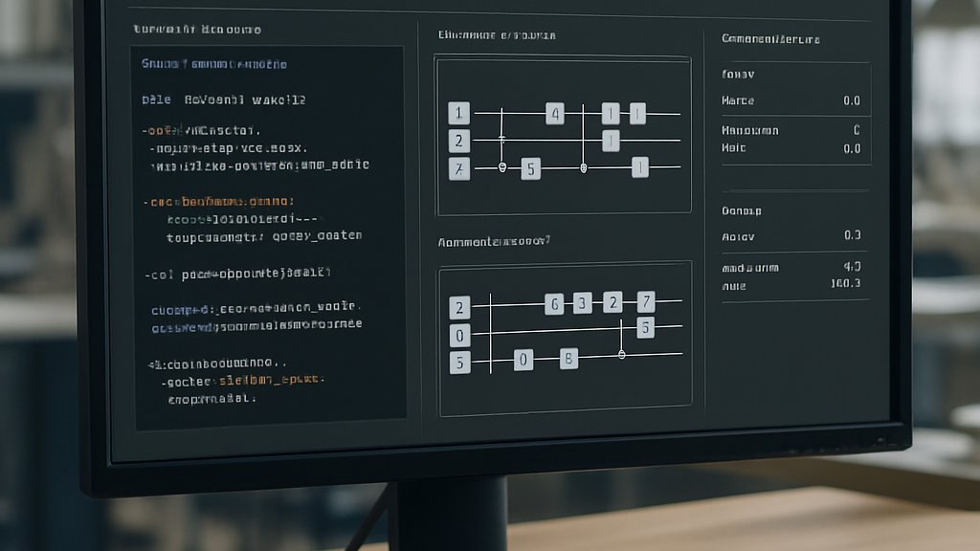Select gate B in the lower circuit
Viewport: 980px width, 551px height.
568,359
